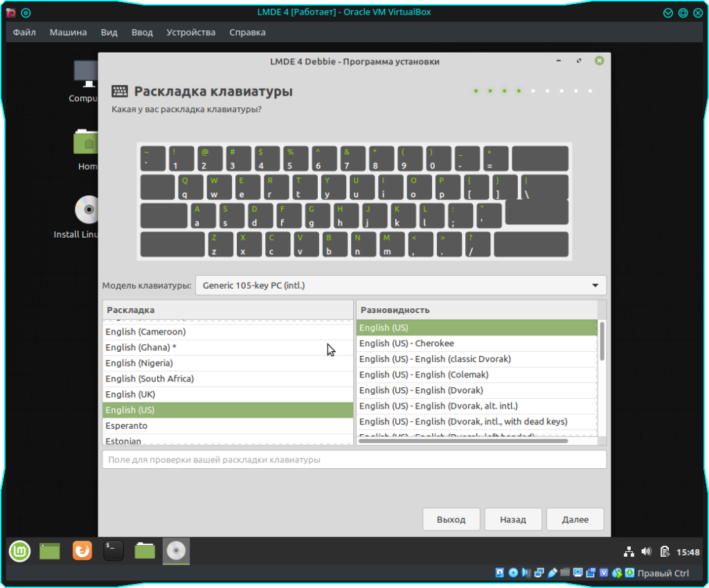This screenshot has width=709, height=588.
Task: Launch the terminal from the panel
Action: coord(114,551)
